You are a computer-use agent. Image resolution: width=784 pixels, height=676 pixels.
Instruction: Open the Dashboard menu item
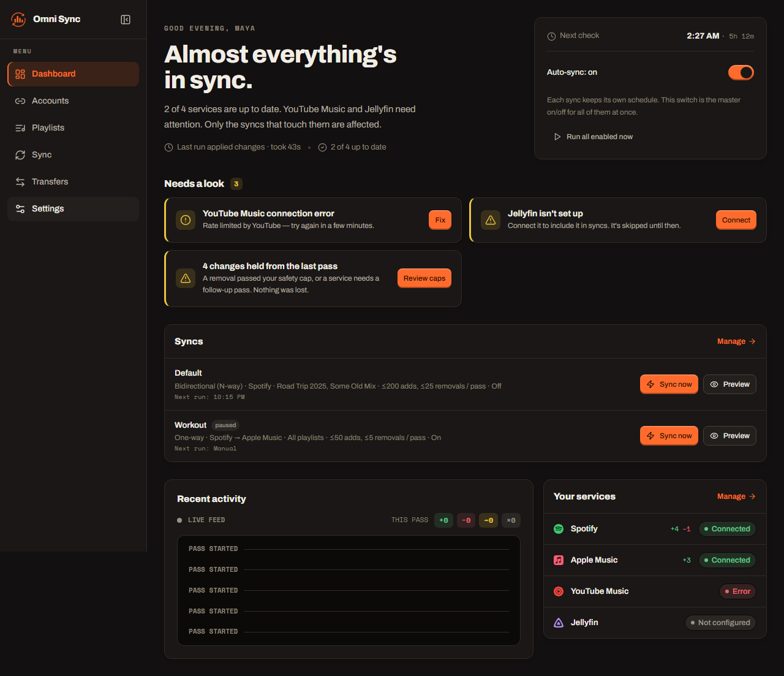click(73, 74)
